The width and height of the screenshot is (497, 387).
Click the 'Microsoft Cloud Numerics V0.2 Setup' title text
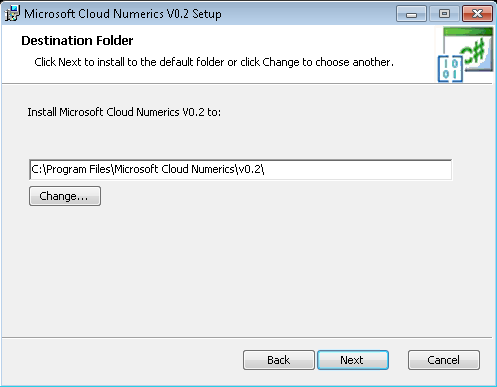123,14
